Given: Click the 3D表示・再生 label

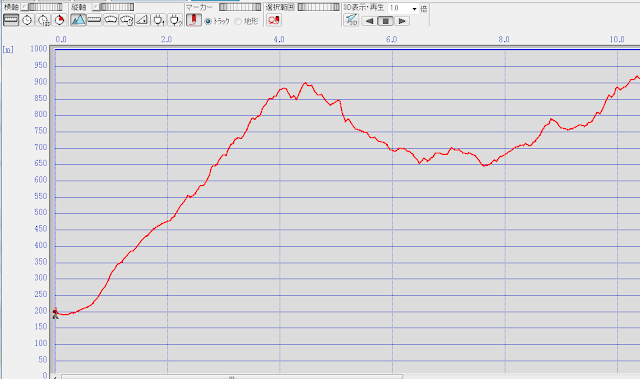Looking at the screenshot, I should (364, 7).
